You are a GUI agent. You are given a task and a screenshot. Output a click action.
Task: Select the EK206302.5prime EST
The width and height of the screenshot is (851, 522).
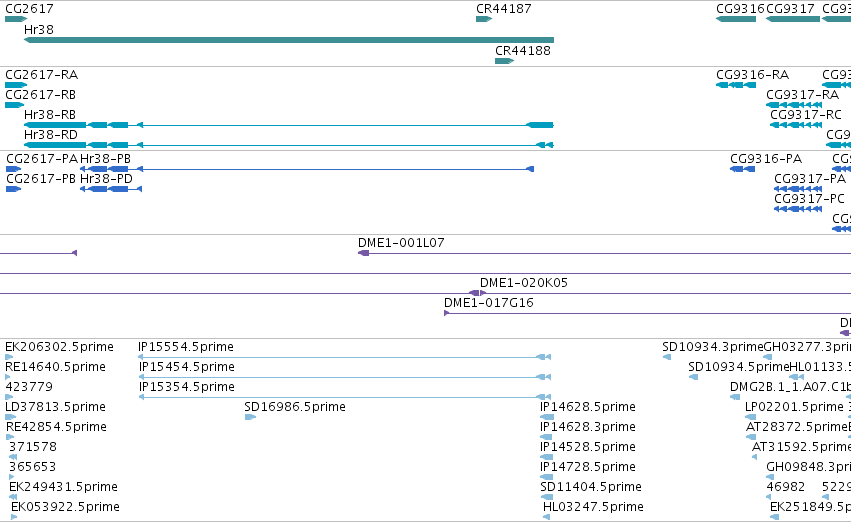click(9, 357)
